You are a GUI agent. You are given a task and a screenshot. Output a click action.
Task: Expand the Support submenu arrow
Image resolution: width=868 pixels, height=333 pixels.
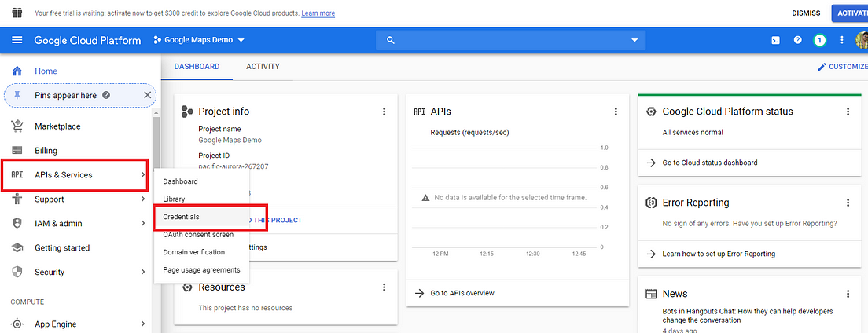(143, 199)
